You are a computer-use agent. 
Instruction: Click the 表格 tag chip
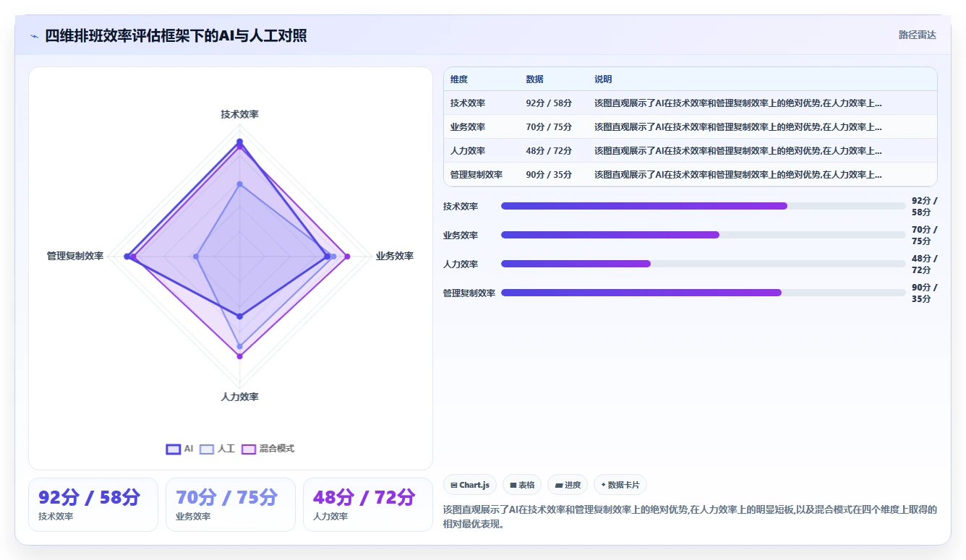(x=522, y=485)
